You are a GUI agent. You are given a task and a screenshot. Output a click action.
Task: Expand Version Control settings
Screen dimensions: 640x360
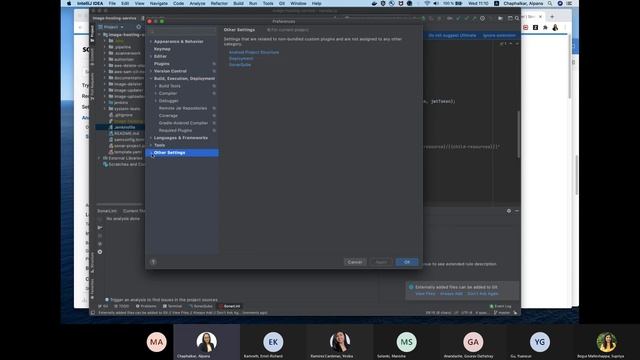pos(151,71)
